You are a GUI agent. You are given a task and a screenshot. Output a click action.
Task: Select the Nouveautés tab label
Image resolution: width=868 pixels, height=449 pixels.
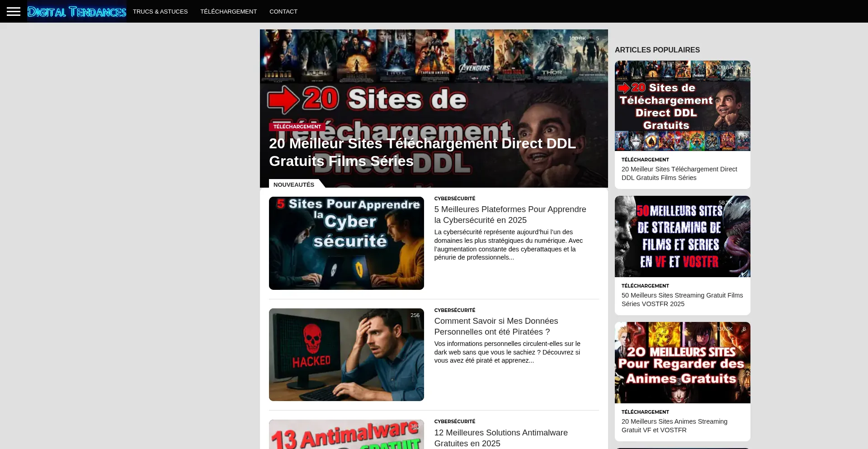pyautogui.click(x=294, y=184)
